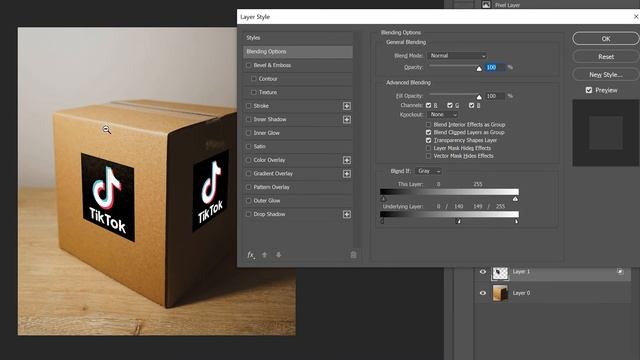This screenshot has width=640, height=360.
Task: Enable Bevel & Emboss checkbox
Action: 248,65
